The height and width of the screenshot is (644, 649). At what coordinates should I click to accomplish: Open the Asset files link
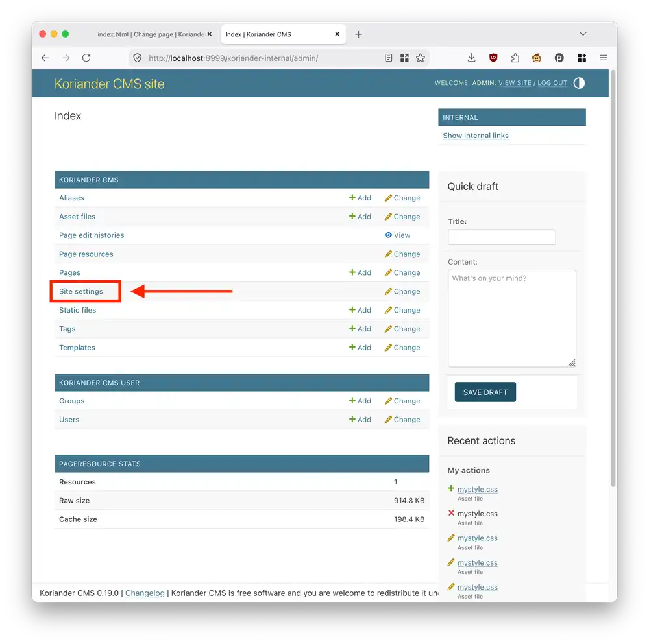pyautogui.click(x=77, y=217)
